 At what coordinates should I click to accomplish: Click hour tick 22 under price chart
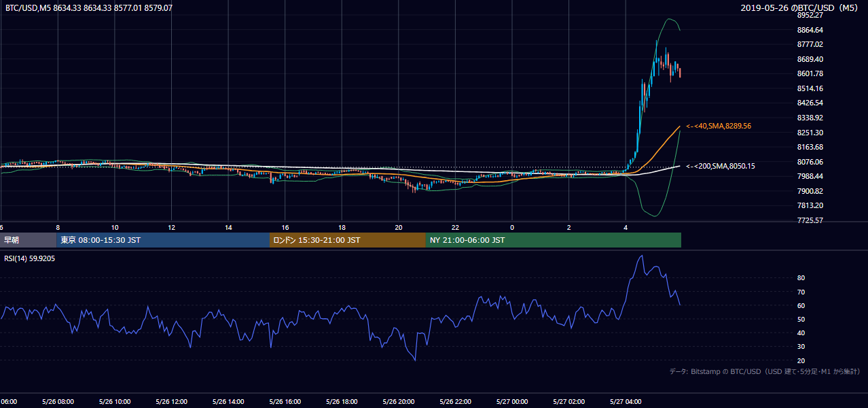[x=455, y=228]
